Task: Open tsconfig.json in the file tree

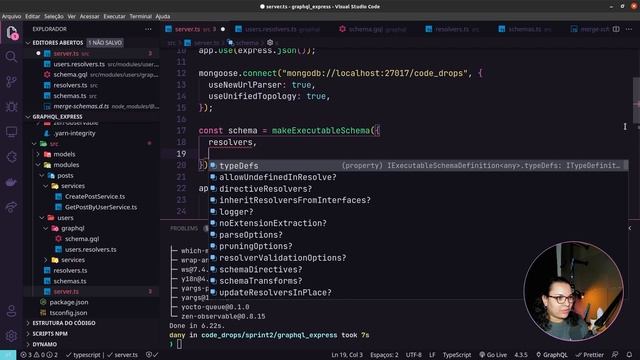Action: (68, 313)
